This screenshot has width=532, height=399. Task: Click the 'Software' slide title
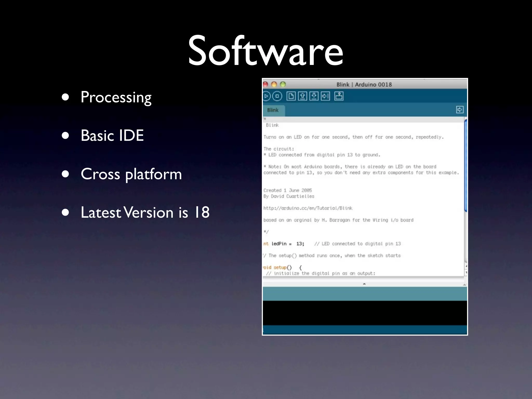[x=266, y=50]
